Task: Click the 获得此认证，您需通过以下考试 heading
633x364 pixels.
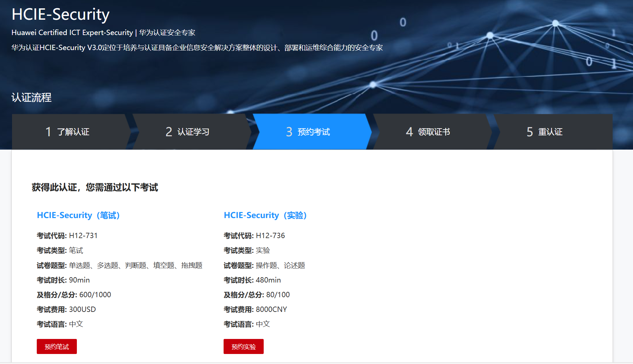Action: point(95,187)
